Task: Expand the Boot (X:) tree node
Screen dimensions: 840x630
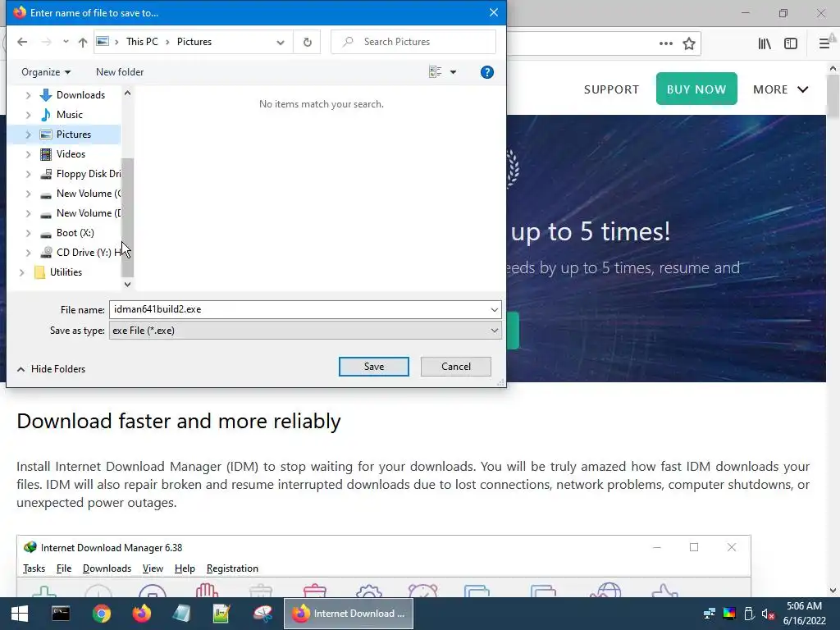Action: (29, 233)
